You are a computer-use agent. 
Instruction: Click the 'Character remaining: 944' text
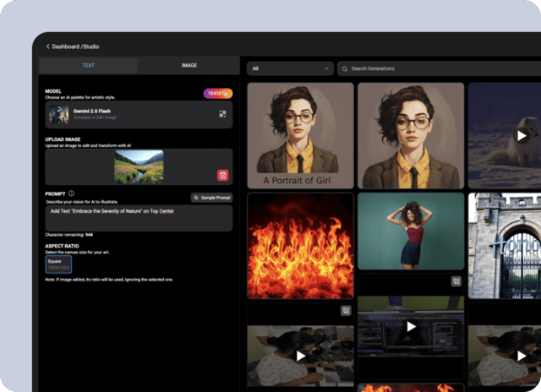coord(69,235)
